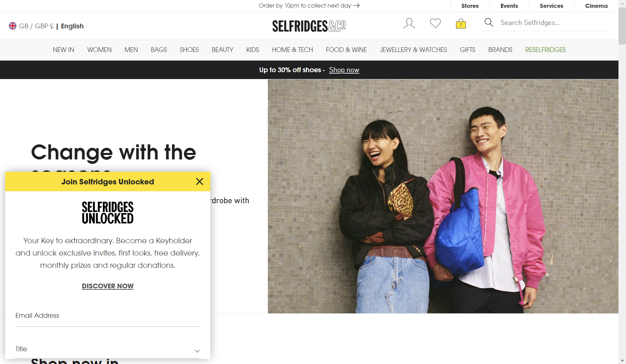Go to the Services link
The height and width of the screenshot is (364, 626).
(551, 6)
